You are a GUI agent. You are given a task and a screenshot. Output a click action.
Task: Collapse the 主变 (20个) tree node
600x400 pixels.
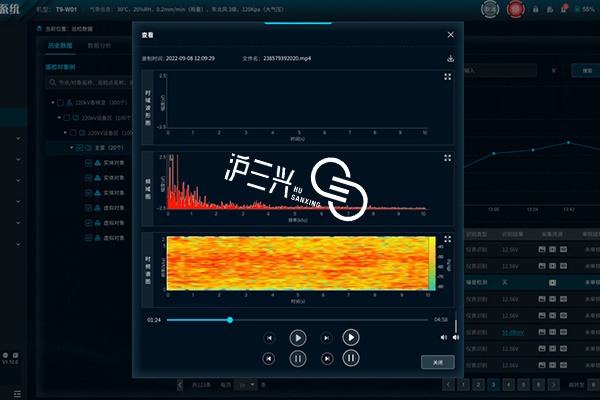tap(72, 148)
